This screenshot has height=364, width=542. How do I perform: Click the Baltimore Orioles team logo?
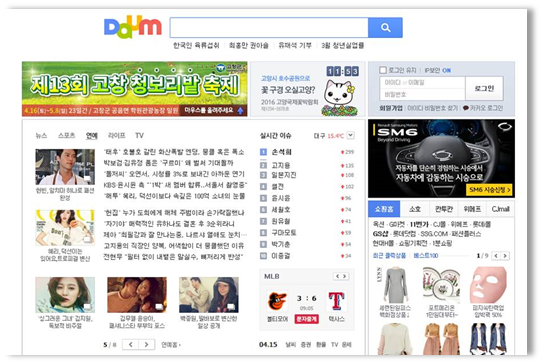[x=277, y=301]
